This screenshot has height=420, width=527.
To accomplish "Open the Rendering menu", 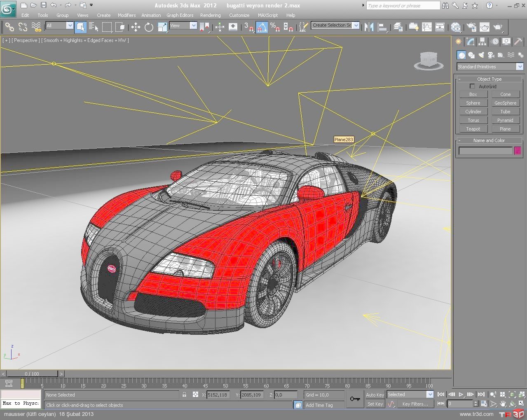I will [210, 15].
